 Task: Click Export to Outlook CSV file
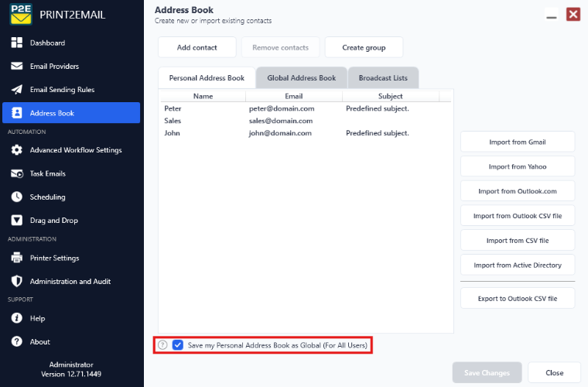point(518,298)
